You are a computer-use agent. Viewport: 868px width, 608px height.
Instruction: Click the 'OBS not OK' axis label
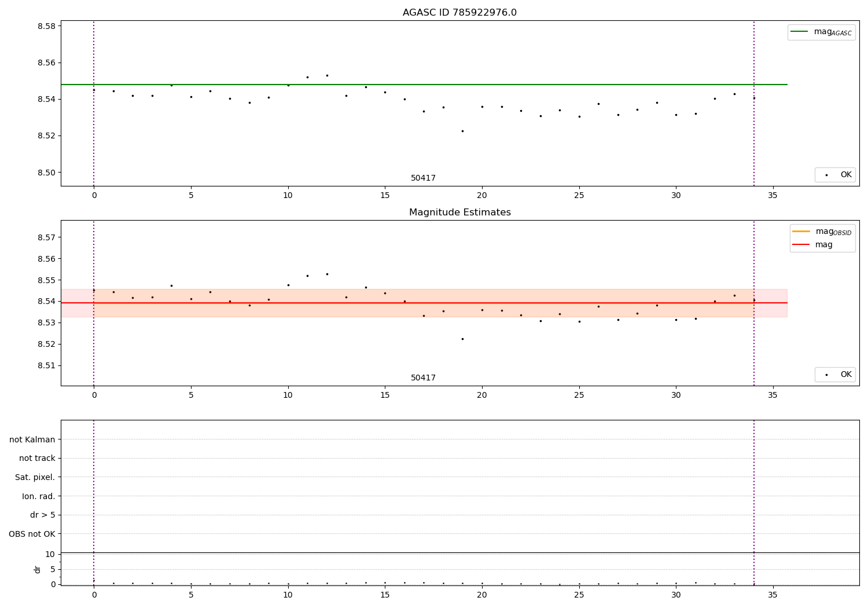(x=32, y=534)
